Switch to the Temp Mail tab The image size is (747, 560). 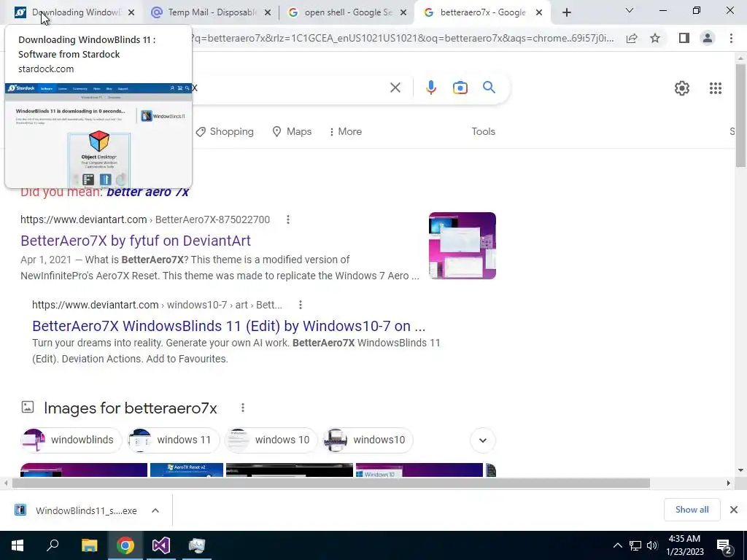205,12
